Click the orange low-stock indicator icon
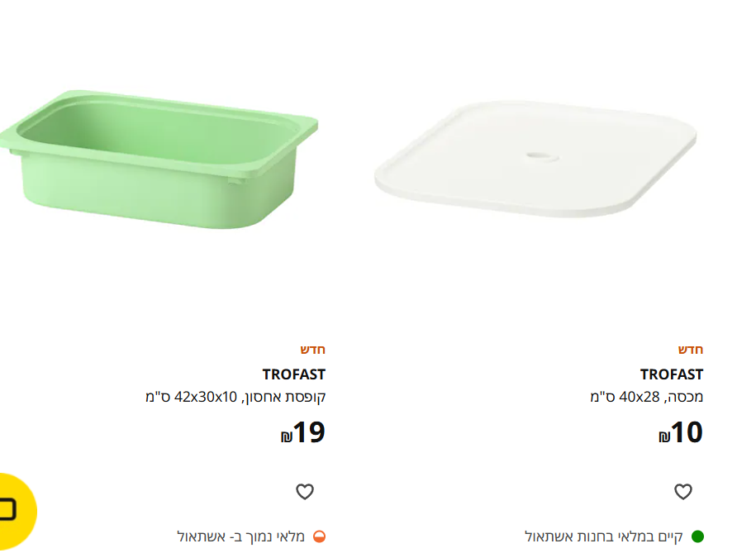 tap(319, 536)
